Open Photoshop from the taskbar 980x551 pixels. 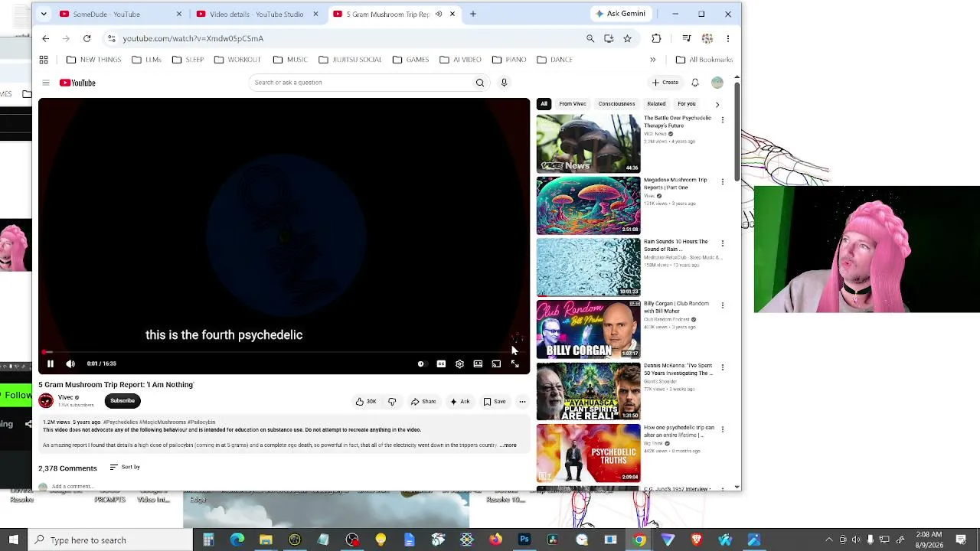pos(524,540)
